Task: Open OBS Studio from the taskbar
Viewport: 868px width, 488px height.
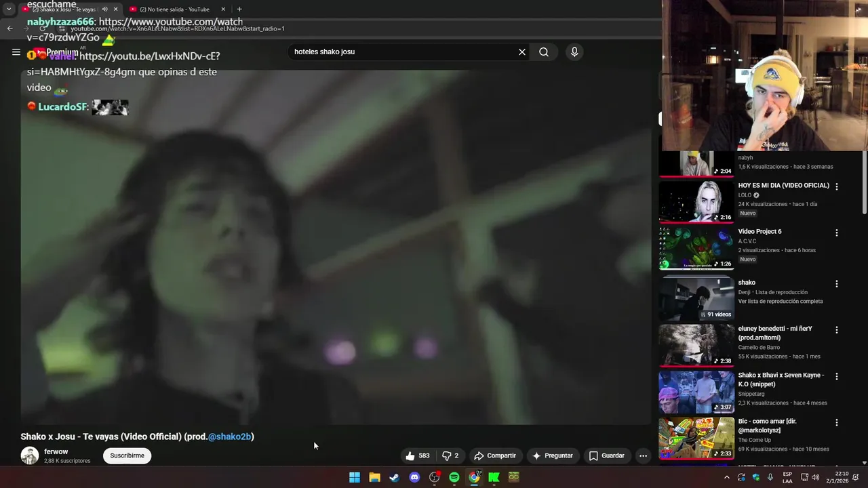Action: (435, 477)
